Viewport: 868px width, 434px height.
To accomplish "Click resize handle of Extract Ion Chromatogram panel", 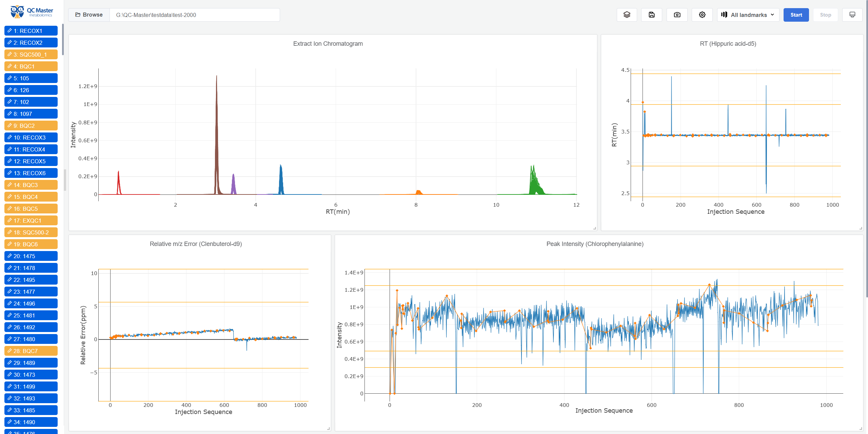I will pos(594,228).
